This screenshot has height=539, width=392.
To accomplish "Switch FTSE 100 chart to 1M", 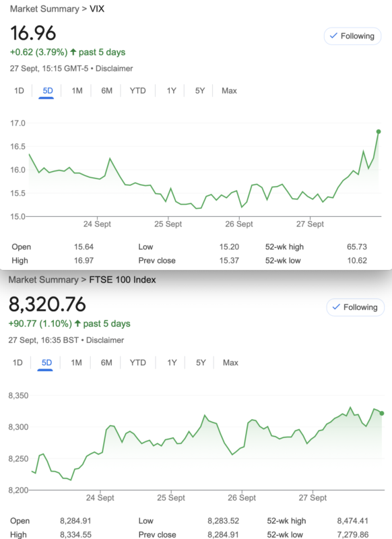I will 76,362.
